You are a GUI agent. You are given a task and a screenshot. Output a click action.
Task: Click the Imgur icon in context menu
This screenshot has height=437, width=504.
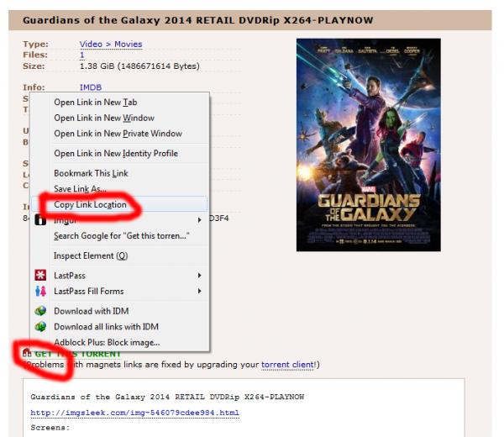(x=40, y=220)
